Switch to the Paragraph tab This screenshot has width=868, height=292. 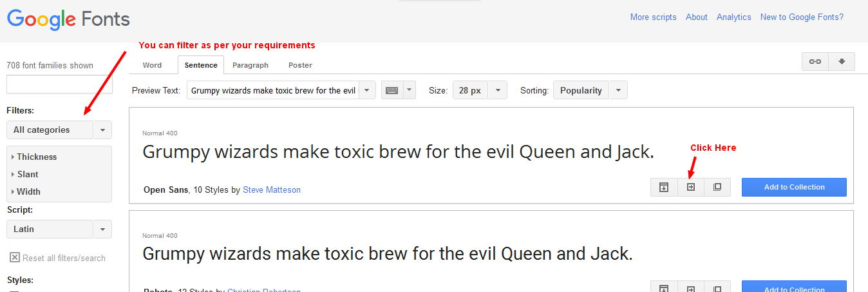pos(250,65)
